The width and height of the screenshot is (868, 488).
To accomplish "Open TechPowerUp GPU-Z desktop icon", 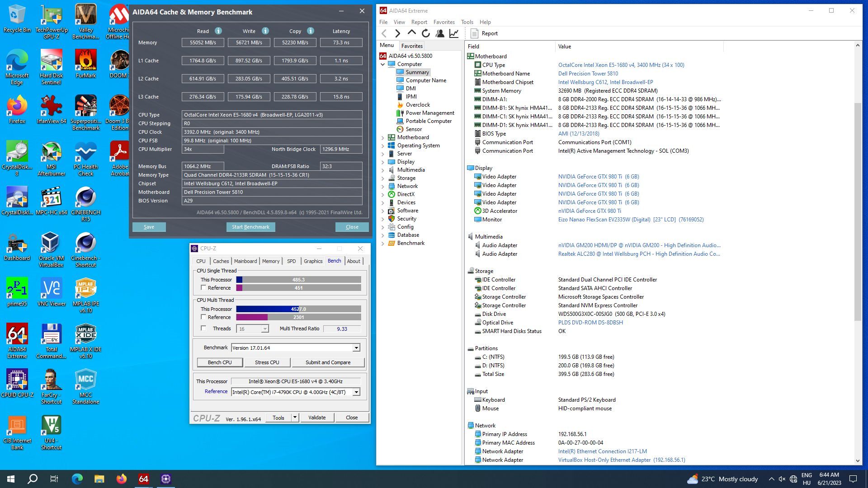I will (51, 22).
